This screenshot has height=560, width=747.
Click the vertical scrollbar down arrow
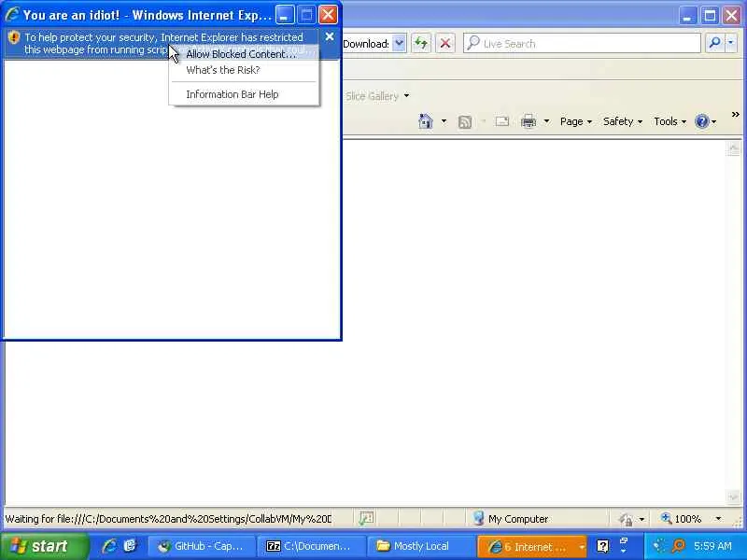click(733, 497)
